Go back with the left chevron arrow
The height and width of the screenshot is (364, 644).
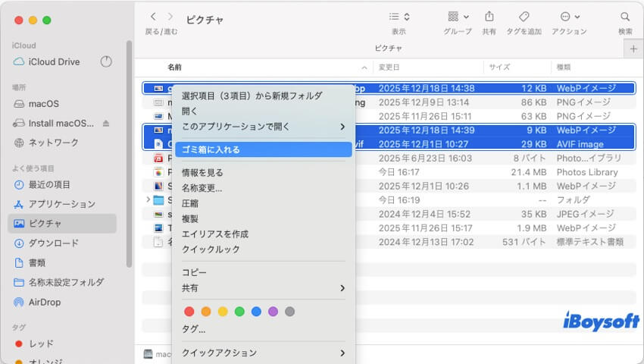tap(153, 17)
